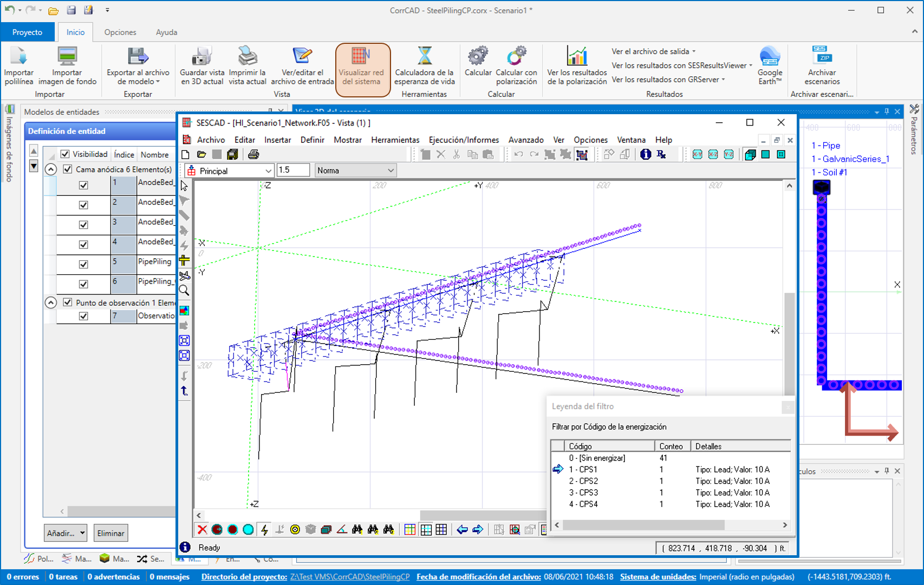This screenshot has height=585, width=924.
Task: Click Visualizar red del sistema
Action: click(362, 70)
